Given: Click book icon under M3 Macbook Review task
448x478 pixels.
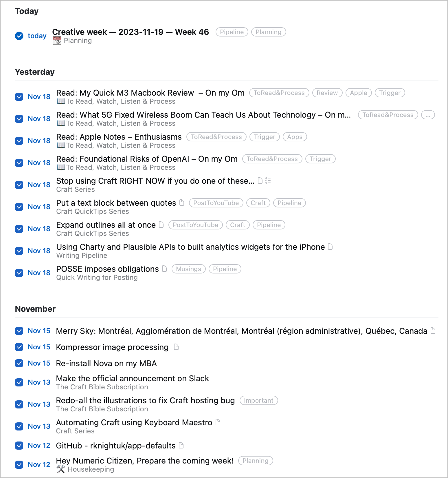Looking at the screenshot, I should pos(61,101).
